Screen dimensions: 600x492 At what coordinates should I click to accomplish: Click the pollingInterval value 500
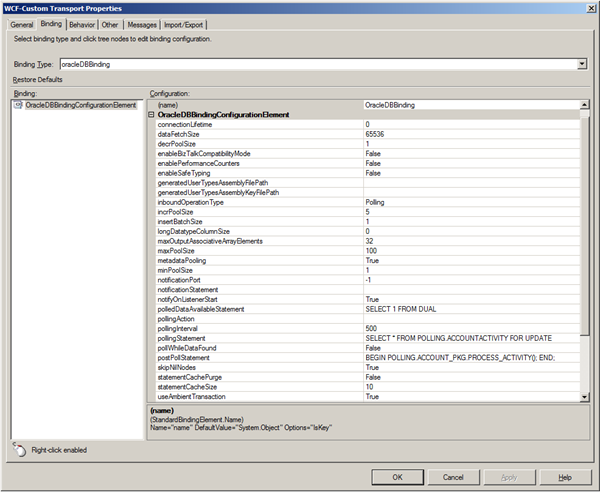(471, 329)
